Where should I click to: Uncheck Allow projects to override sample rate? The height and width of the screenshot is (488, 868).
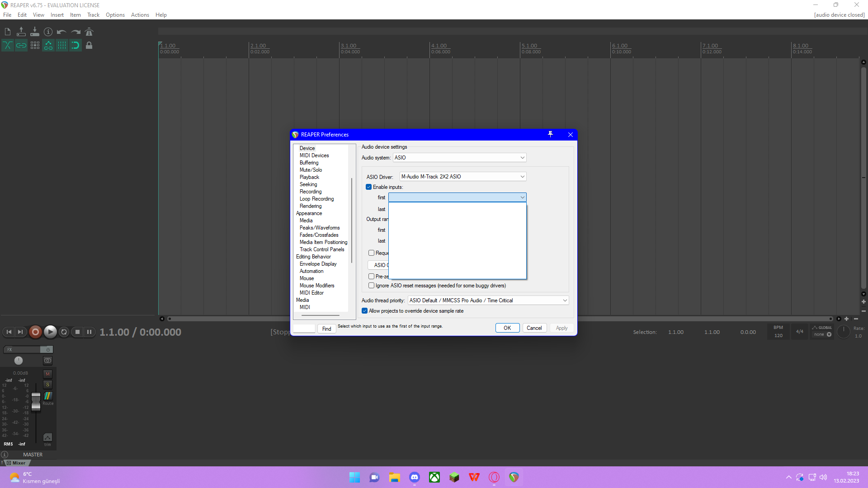pos(365,311)
